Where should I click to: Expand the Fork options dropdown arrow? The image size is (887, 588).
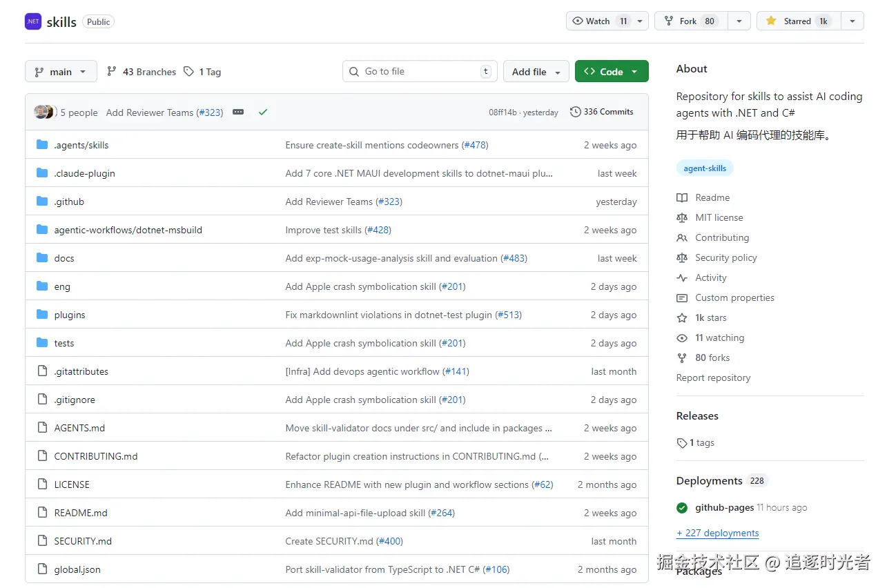point(739,21)
